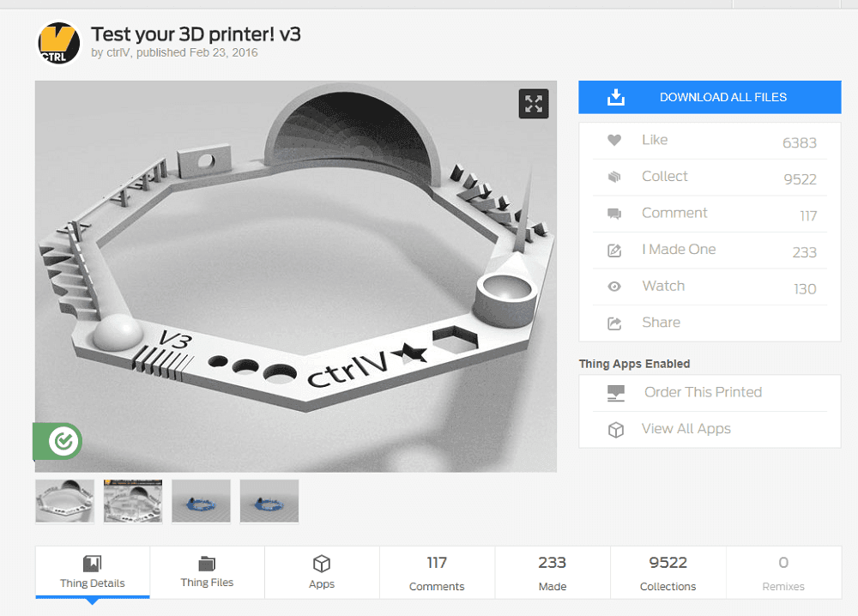Stay on the Thing Details tab
Image resolution: width=858 pixels, height=616 pixels.
[x=92, y=572]
